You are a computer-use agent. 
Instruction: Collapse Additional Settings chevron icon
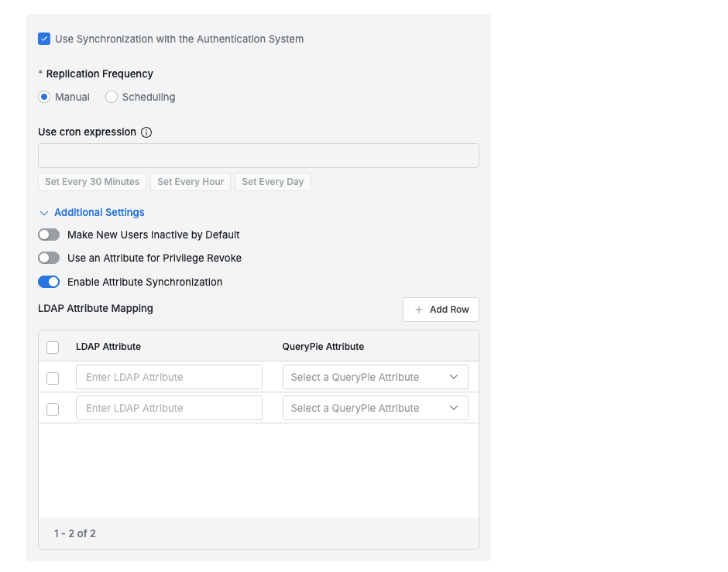[x=44, y=213]
